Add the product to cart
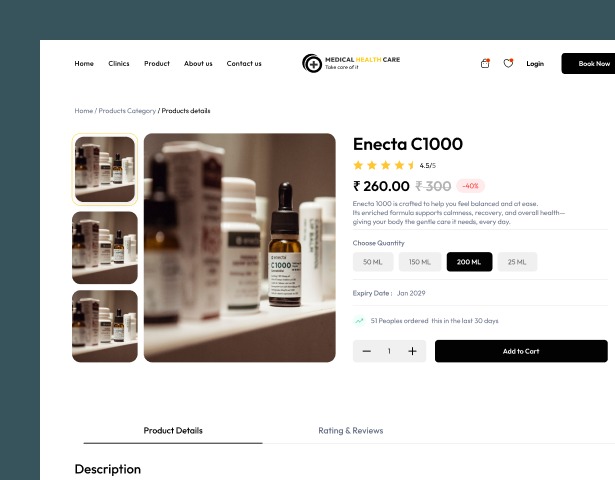The image size is (615, 480). [521, 351]
